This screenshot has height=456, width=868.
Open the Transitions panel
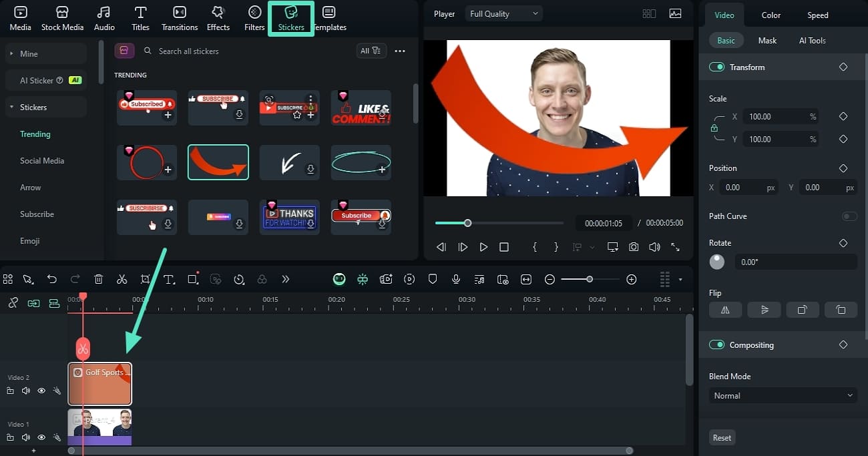pyautogui.click(x=180, y=18)
